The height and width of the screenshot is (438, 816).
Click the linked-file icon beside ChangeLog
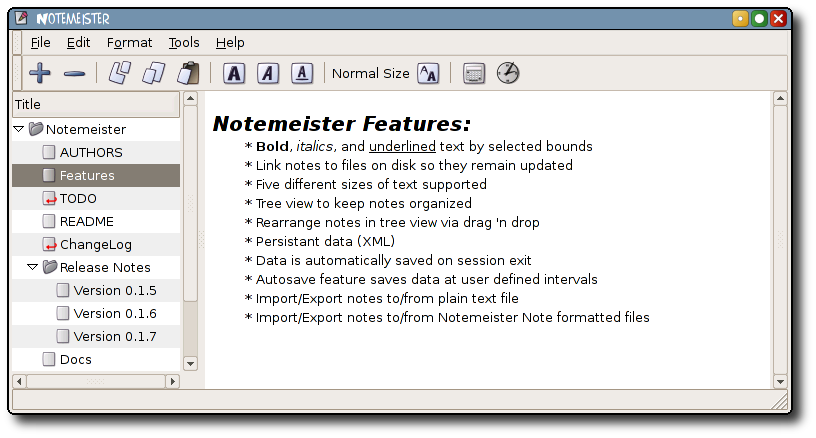(49, 244)
